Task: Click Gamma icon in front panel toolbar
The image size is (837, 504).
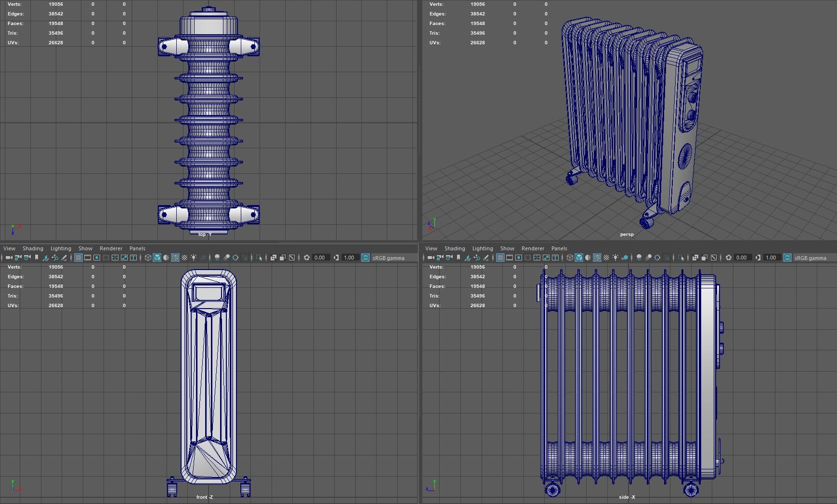Action: pos(335,258)
